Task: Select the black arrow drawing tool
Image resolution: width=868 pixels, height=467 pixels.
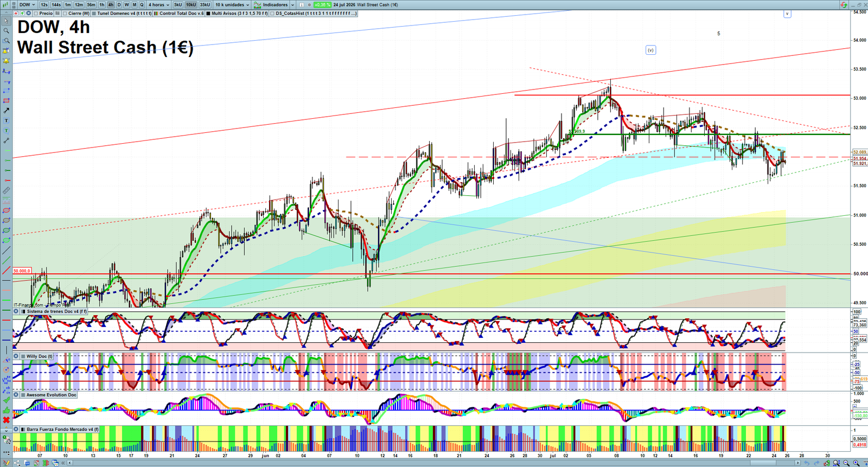Action: tap(7, 111)
